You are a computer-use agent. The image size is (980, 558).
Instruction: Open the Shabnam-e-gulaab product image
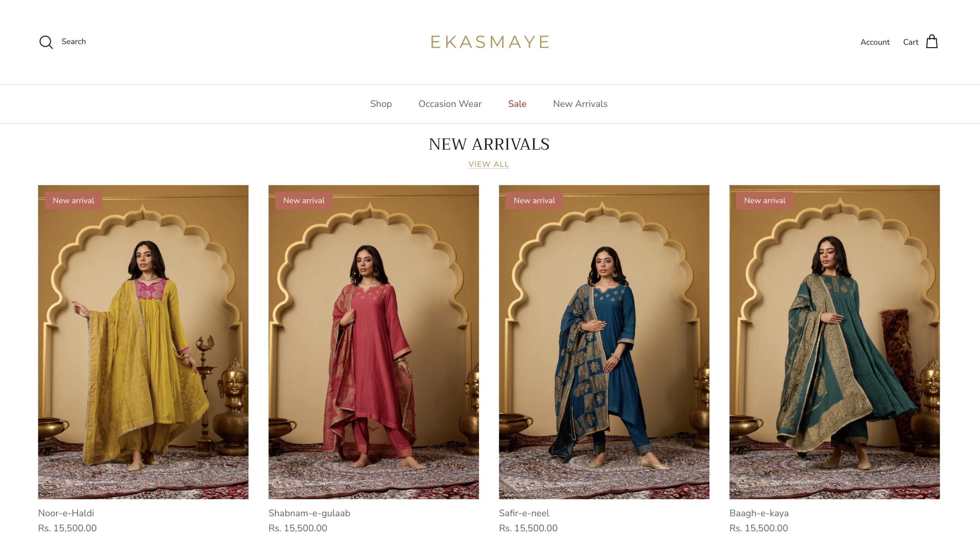click(x=373, y=342)
